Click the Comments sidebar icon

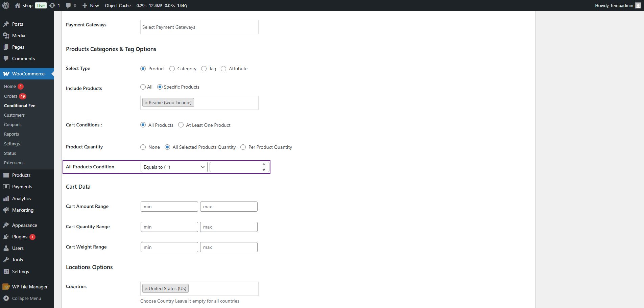(6, 58)
